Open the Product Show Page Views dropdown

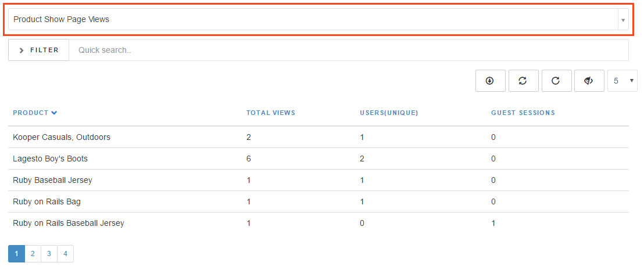(x=319, y=19)
